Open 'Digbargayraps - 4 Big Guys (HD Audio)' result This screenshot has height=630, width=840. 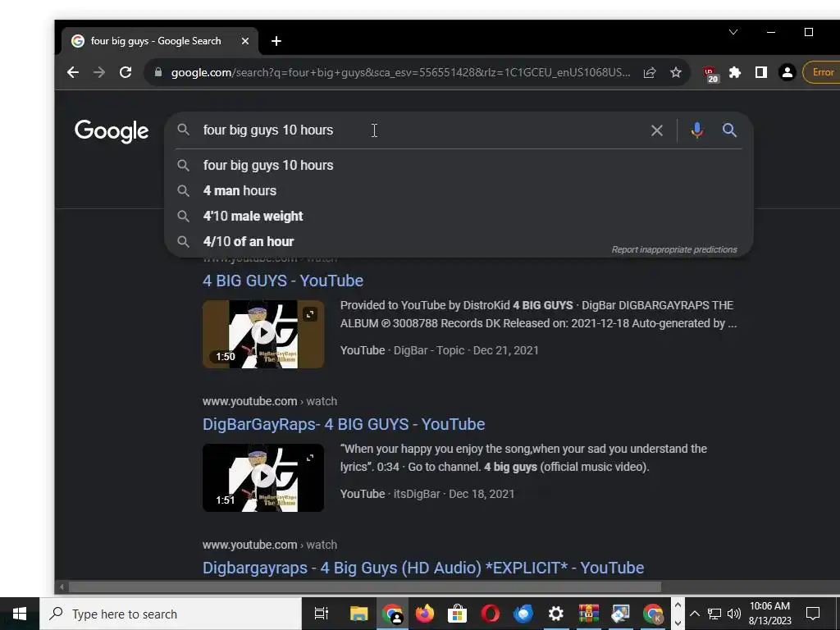coord(423,568)
